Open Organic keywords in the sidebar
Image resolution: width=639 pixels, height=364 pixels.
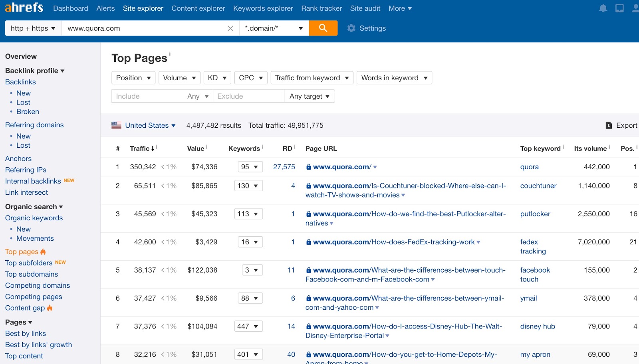34,218
